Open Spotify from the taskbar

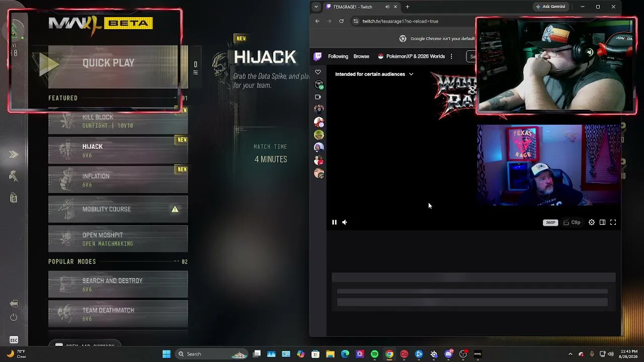(374, 354)
